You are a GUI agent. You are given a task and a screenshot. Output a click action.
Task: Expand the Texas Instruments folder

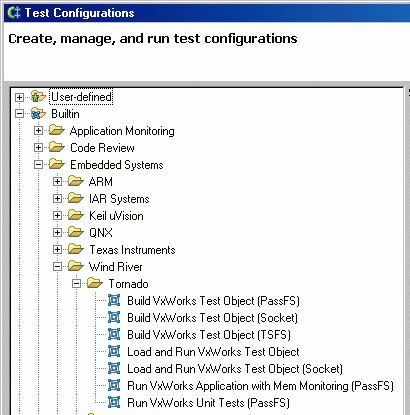58,250
